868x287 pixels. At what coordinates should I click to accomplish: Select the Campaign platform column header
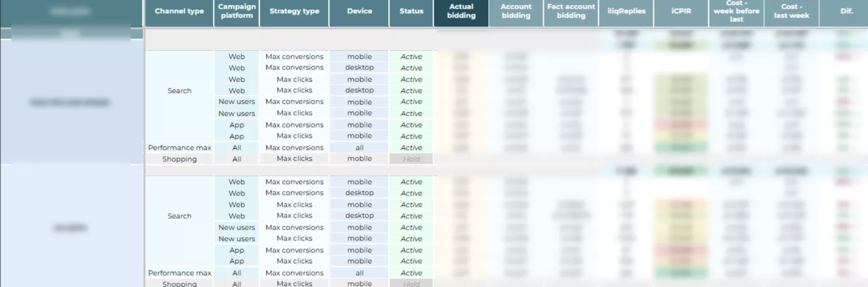coord(236,11)
